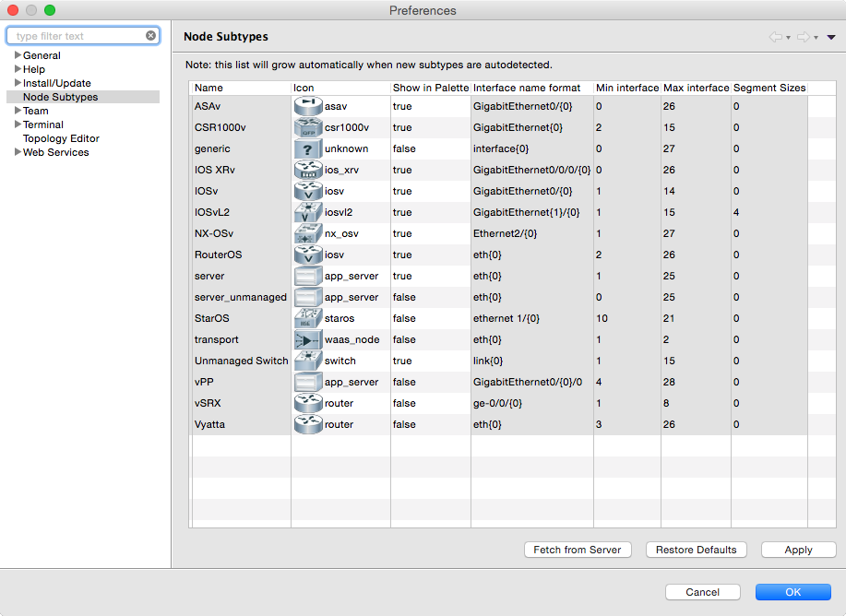Click the staros icon in StarOS row
Image resolution: width=846 pixels, height=616 pixels.
(308, 318)
